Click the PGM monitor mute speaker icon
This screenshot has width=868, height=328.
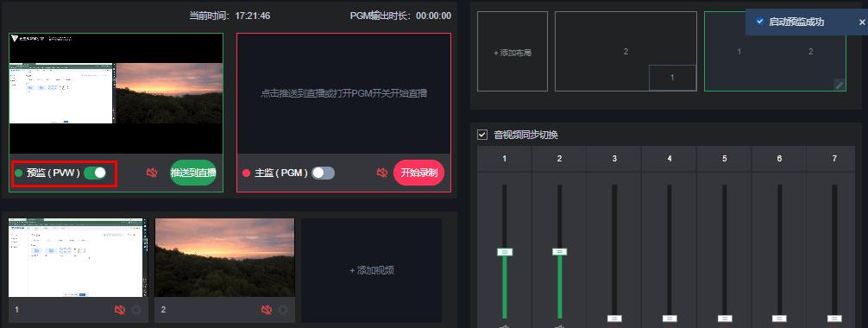tap(382, 173)
